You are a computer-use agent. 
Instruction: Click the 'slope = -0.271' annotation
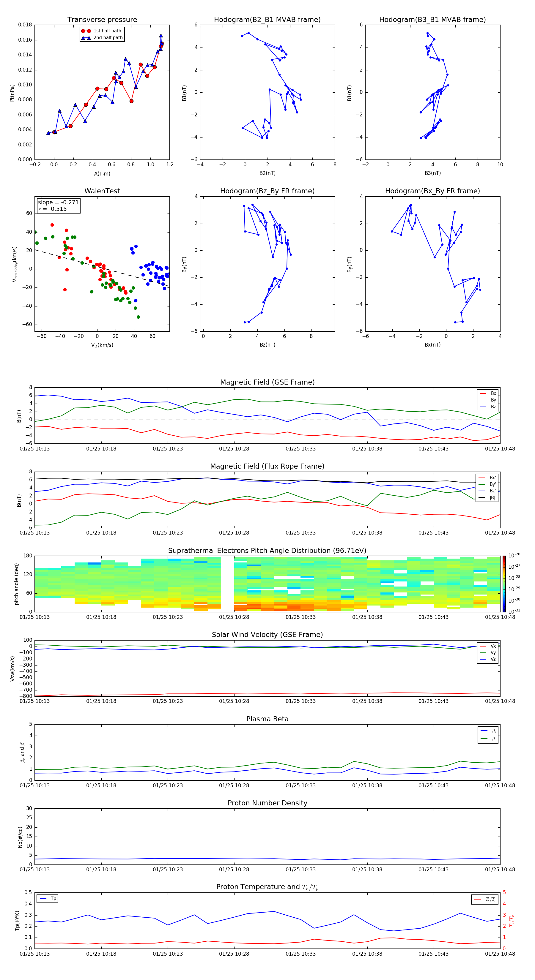[x=58, y=203]
